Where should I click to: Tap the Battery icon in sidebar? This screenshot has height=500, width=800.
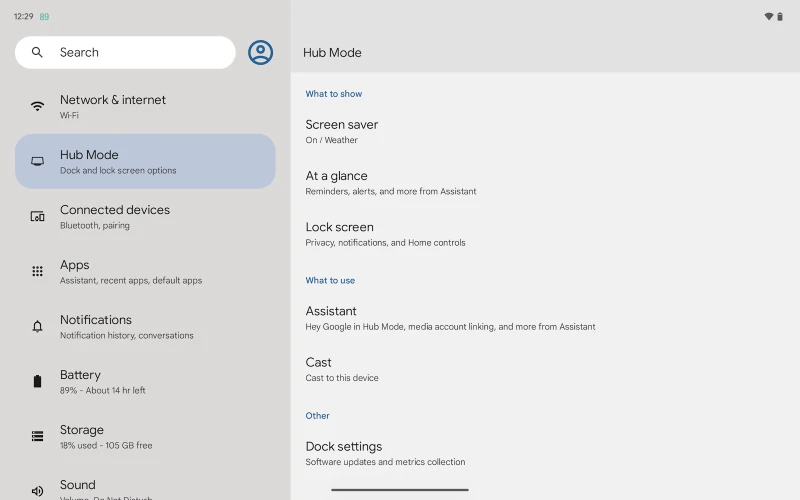tap(37, 381)
